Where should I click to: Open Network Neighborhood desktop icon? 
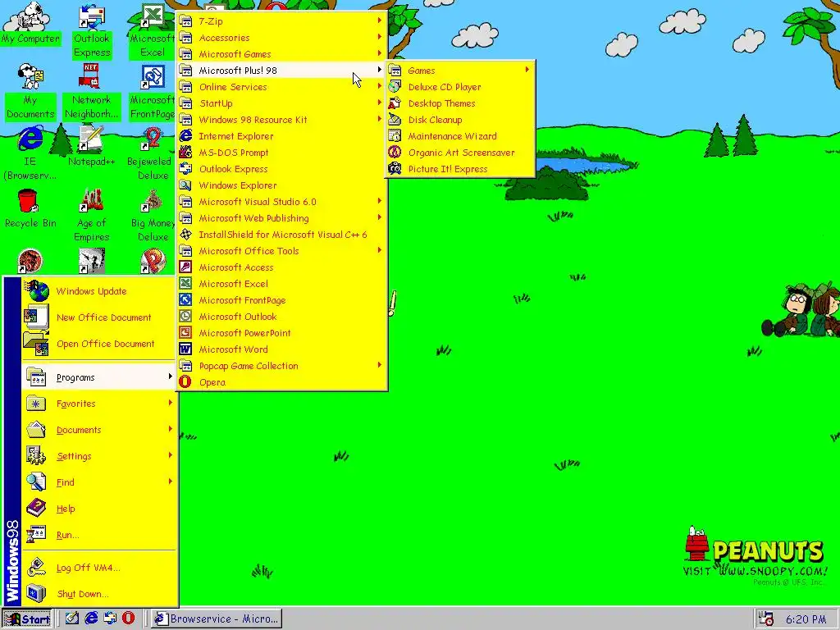tap(91, 92)
